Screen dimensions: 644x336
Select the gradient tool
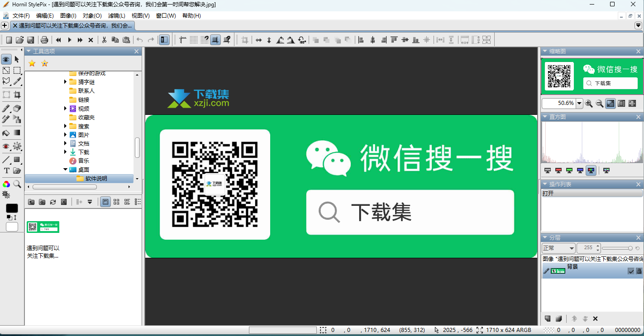(x=17, y=133)
